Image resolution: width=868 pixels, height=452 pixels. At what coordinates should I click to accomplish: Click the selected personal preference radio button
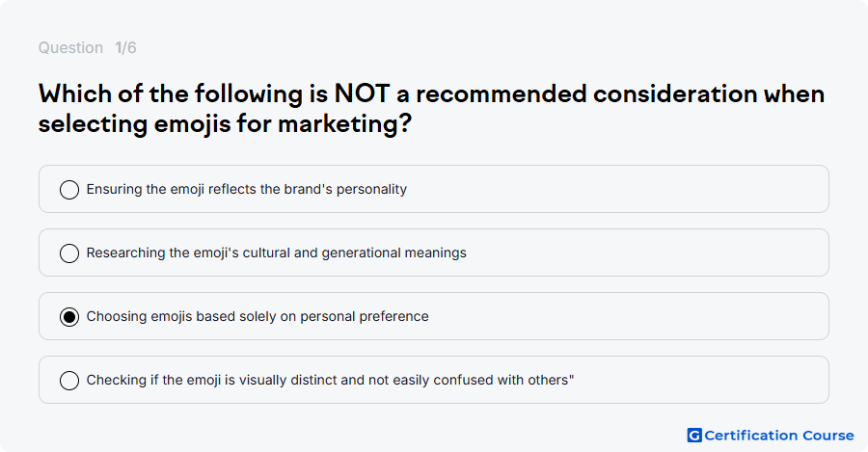tap(69, 317)
